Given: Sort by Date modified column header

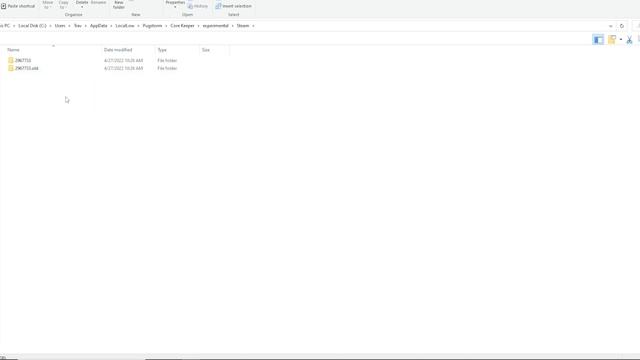Looking at the screenshot, I should point(118,50).
